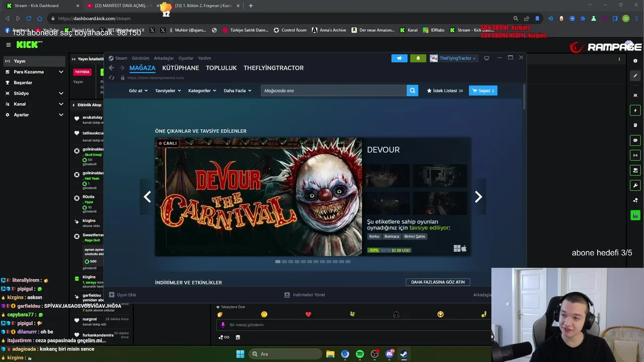Click the green clapperboard button
The width and height of the screenshot is (644, 362).
coord(635,215)
